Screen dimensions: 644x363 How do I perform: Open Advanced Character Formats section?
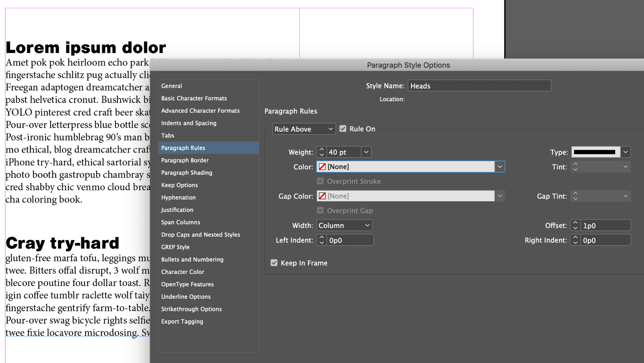209,111
